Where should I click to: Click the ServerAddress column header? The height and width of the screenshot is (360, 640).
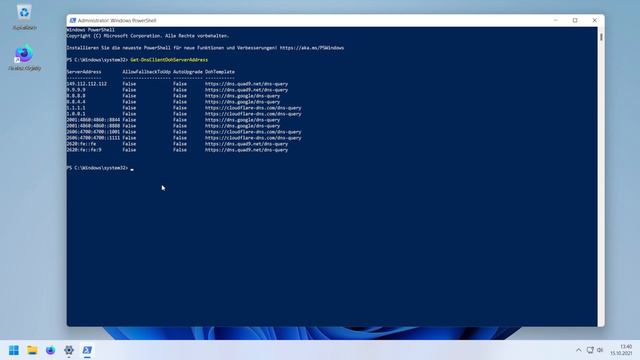tap(84, 72)
